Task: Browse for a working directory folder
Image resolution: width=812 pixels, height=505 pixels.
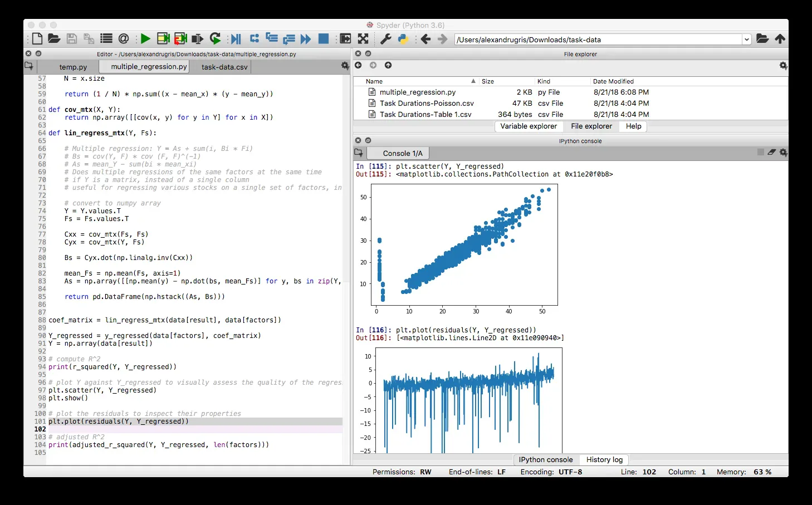Action: point(762,39)
